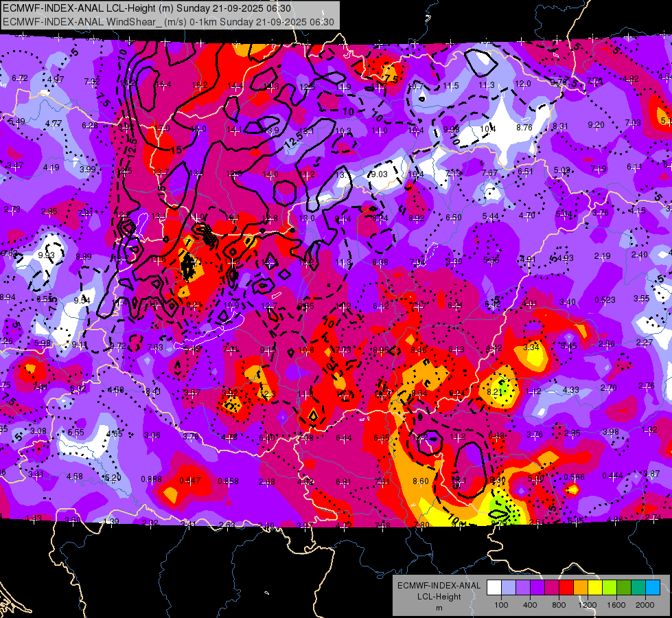This screenshot has height=618, width=672.
Task: Click the grid value 0.647
Action: point(190,481)
